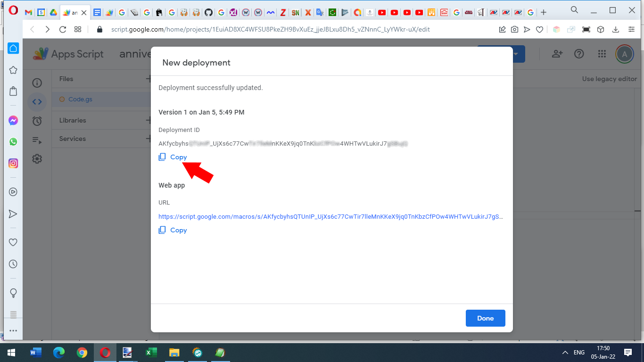This screenshot has width=644, height=362.
Task: Search open tabs with magnifier icon
Action: point(574,10)
